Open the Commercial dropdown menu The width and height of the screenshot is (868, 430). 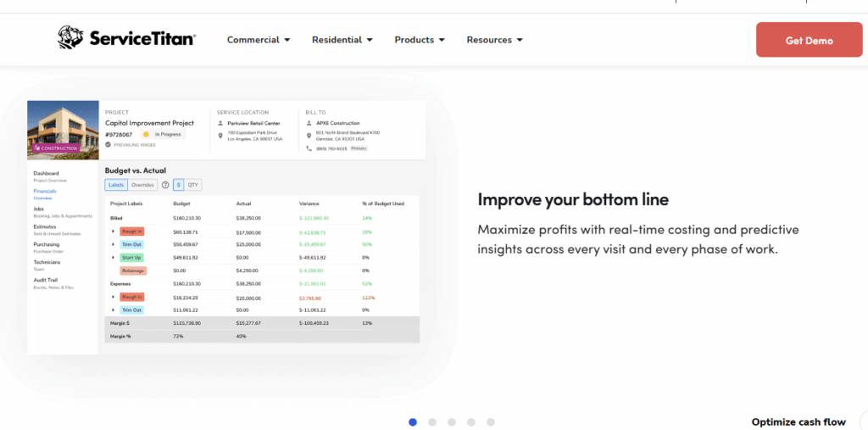click(x=259, y=40)
